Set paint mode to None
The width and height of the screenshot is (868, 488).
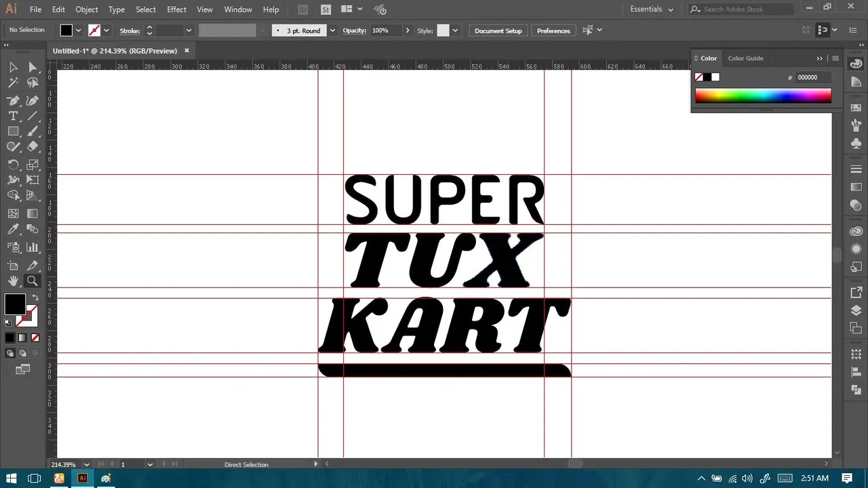(35, 338)
